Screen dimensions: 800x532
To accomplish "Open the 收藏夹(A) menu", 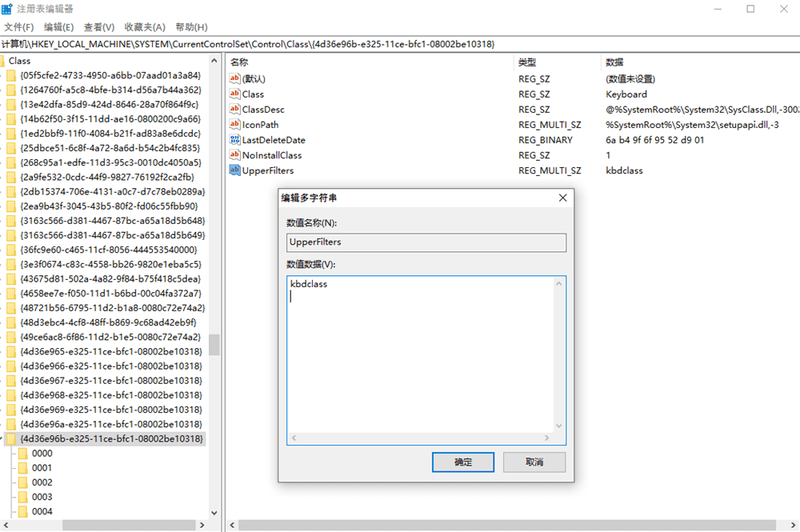I will (145, 27).
